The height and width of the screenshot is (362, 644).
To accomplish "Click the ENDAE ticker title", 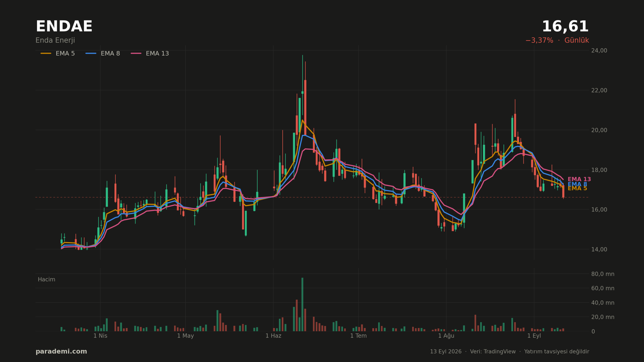I will (64, 27).
